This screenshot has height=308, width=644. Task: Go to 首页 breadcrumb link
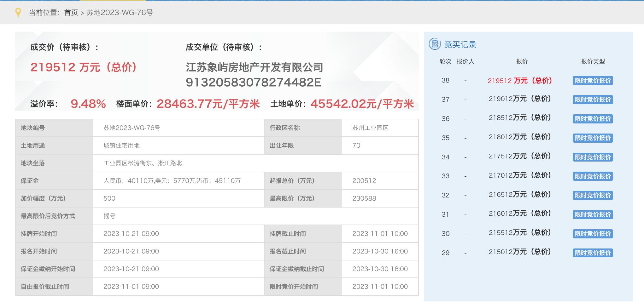71,13
